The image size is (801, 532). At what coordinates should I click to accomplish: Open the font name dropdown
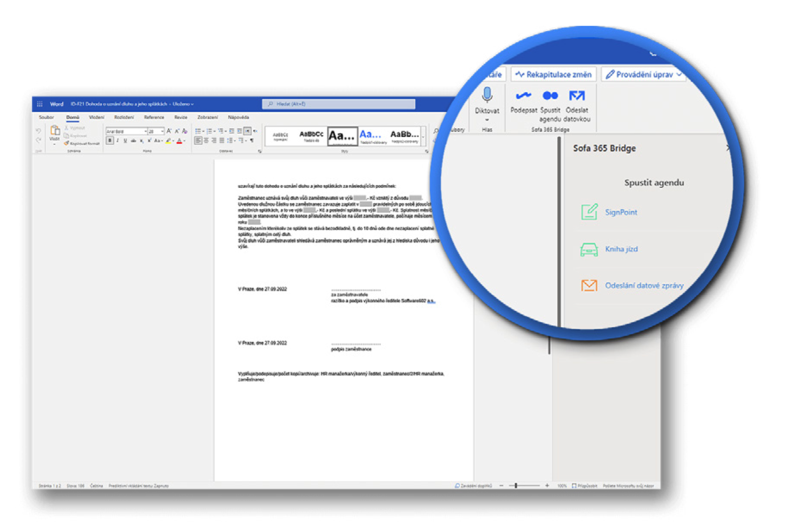pos(127,131)
